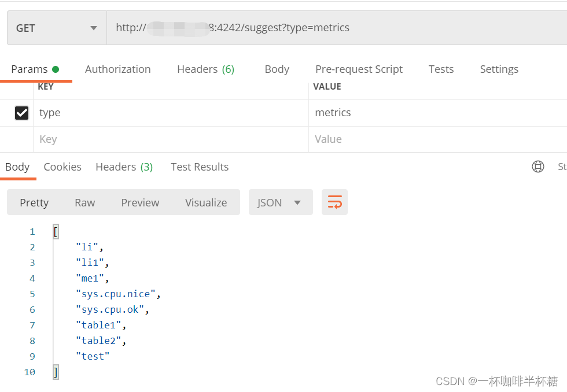This screenshot has height=392, width=567.
Task: View the response Headers (3) tab
Action: coord(124,167)
